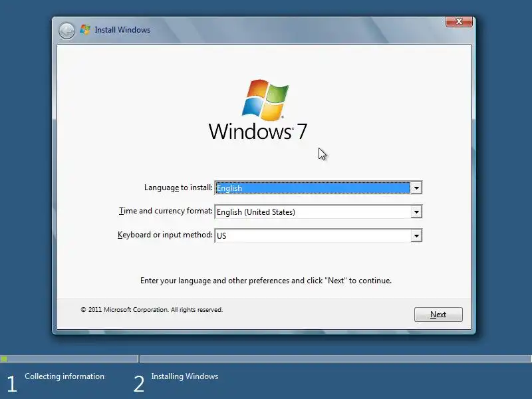This screenshot has height=399, width=532.
Task: Open the Keyboard or input method arrow
Action: [416, 235]
